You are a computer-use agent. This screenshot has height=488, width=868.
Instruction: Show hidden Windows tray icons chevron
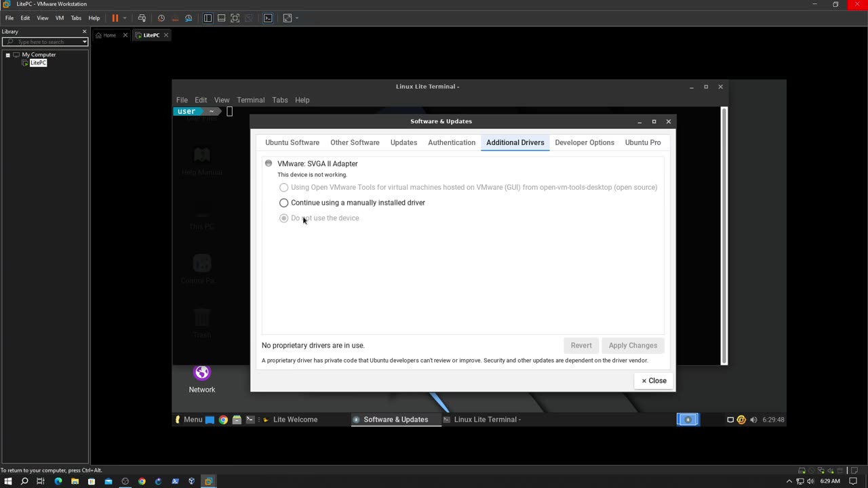pyautogui.click(x=789, y=481)
